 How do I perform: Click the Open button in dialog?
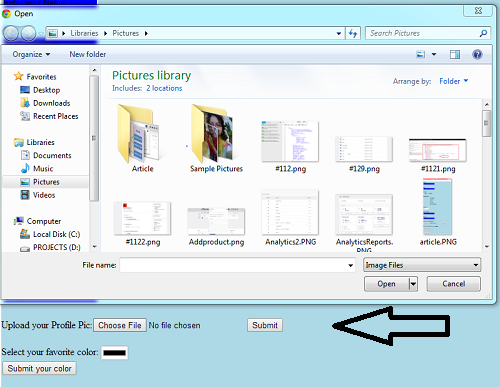pyautogui.click(x=387, y=284)
